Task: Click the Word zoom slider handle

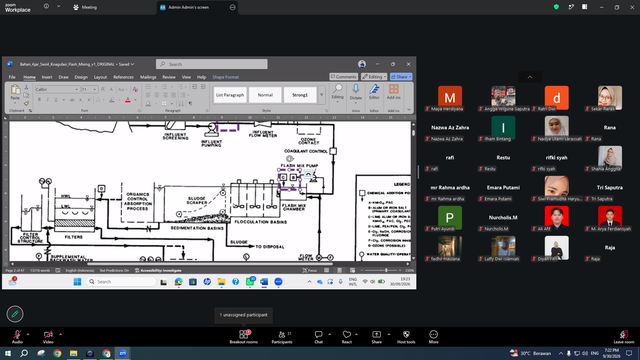Action: pyautogui.click(x=386, y=270)
